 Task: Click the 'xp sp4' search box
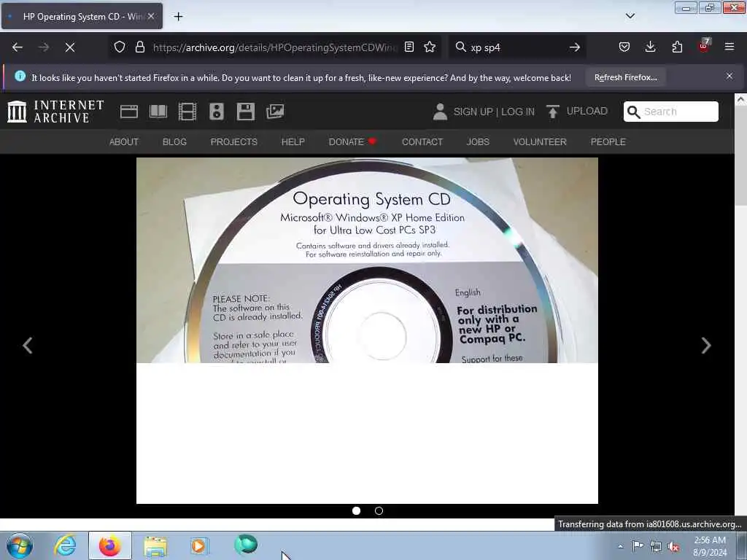click(x=517, y=47)
